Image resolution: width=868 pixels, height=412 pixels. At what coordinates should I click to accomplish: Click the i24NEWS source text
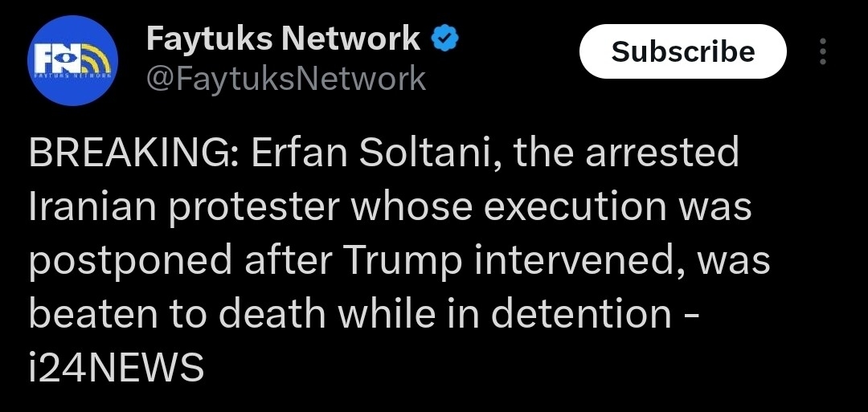(116, 365)
